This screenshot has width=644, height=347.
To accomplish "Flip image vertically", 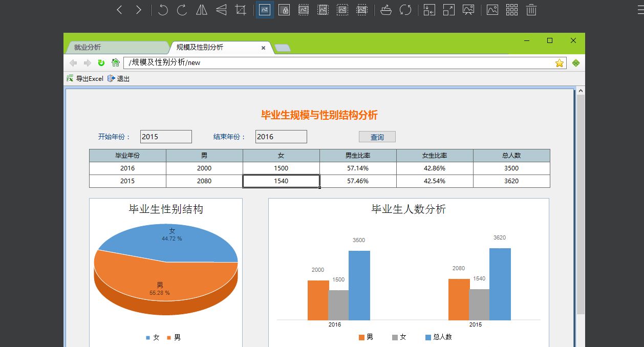I will tap(221, 10).
